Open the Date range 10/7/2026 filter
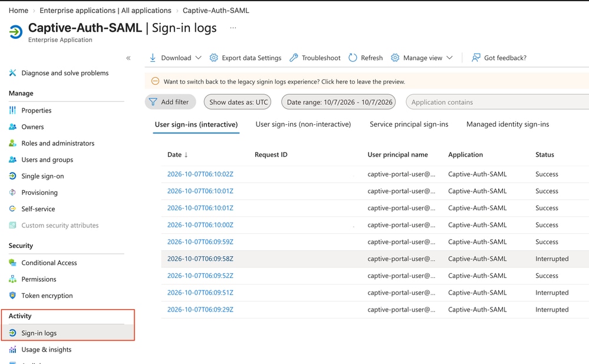The height and width of the screenshot is (364, 589). point(338,102)
